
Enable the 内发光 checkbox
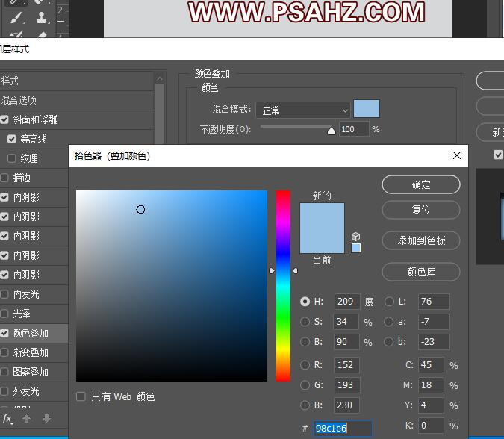(x=4, y=294)
